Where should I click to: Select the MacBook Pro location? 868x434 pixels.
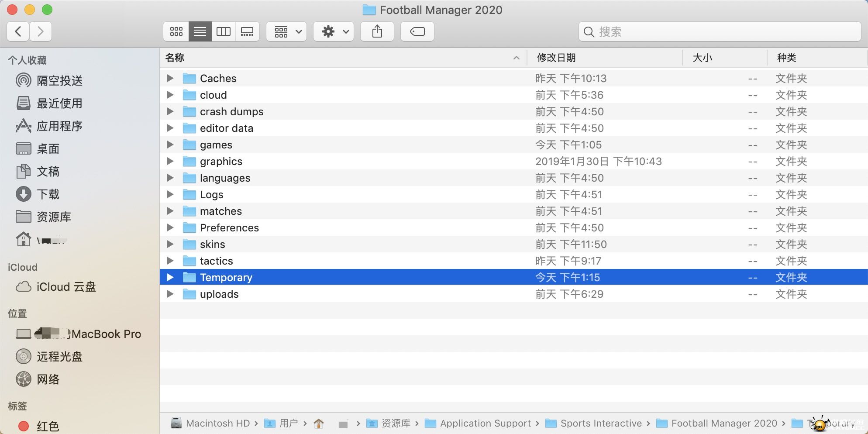pos(79,334)
